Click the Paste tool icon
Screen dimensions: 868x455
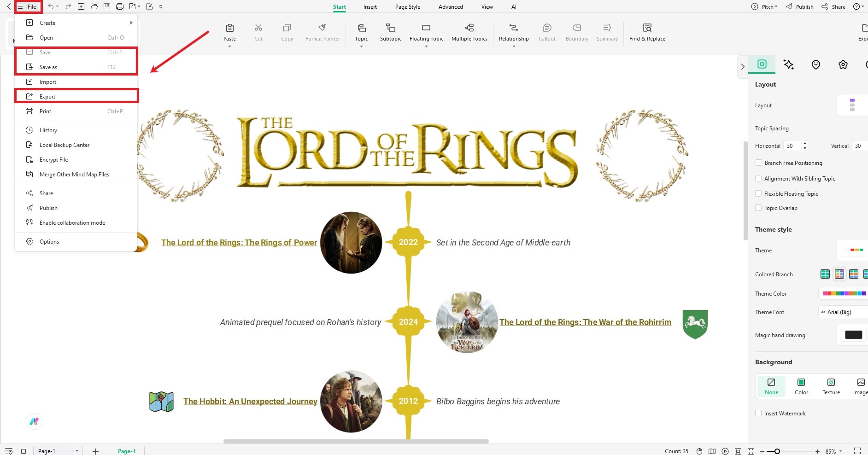pos(229,28)
